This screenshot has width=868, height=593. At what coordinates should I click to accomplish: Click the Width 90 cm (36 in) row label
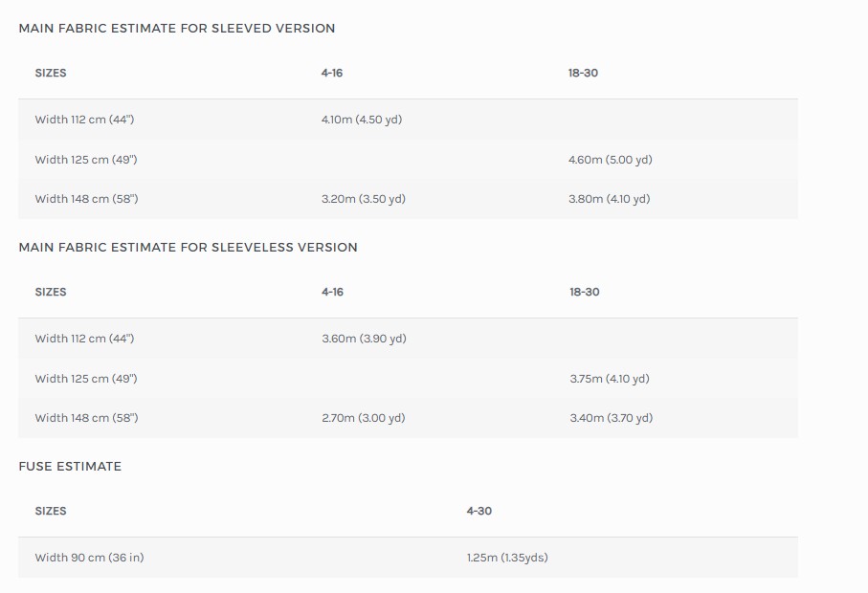coord(89,558)
